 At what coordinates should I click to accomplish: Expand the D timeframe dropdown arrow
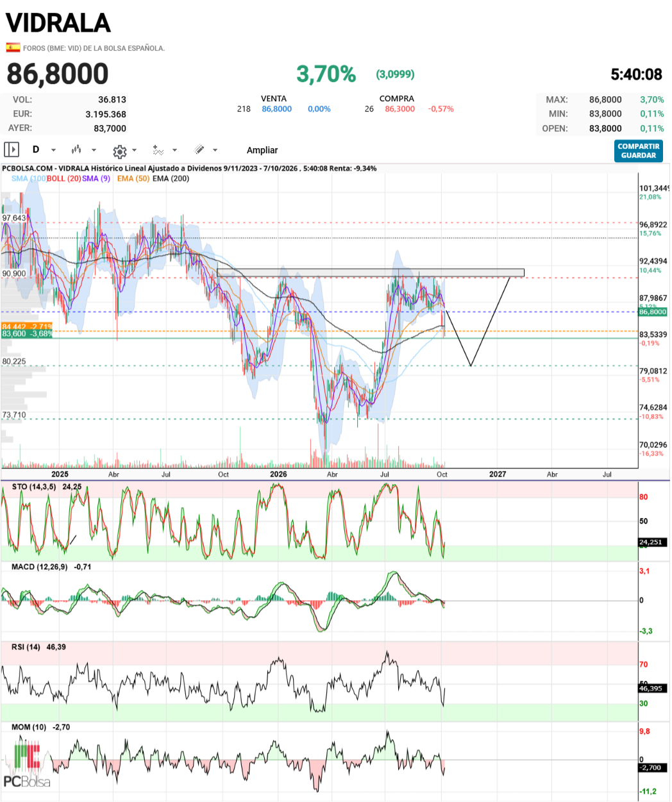pos(53,151)
